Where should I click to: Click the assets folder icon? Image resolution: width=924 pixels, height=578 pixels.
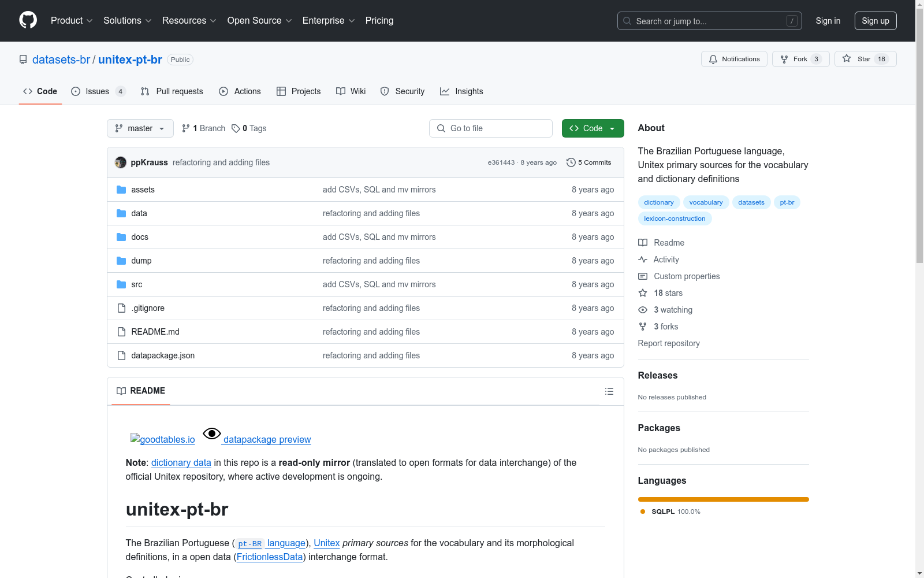pos(121,190)
